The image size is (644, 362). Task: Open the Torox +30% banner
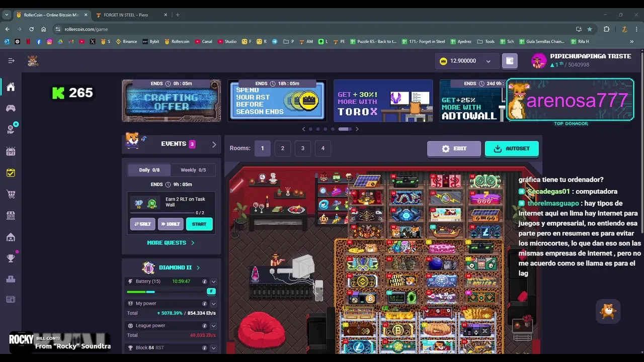coord(383,101)
